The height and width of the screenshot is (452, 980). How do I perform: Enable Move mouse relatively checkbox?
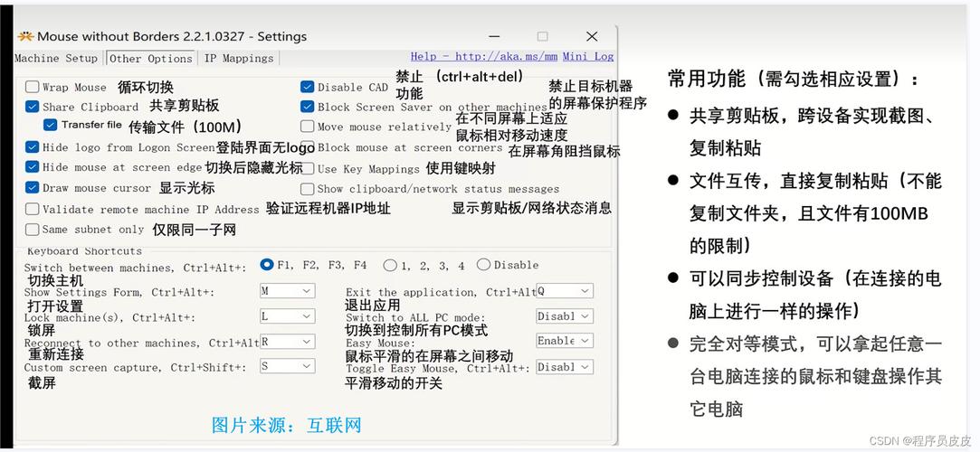click(307, 127)
